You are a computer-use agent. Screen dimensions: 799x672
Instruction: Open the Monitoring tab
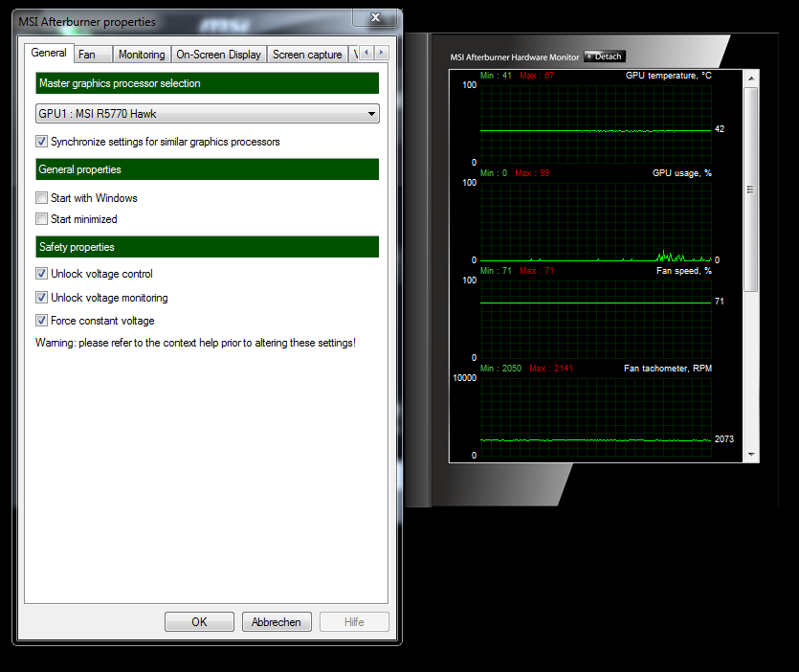coord(142,55)
